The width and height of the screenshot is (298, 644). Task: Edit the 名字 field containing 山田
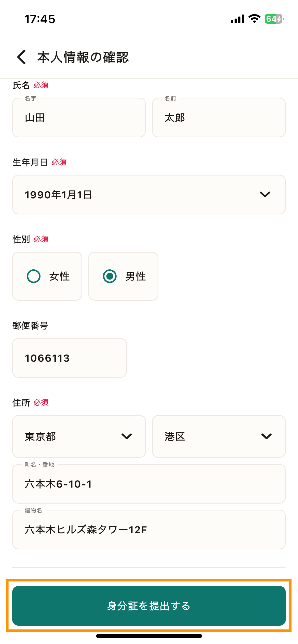79,118
